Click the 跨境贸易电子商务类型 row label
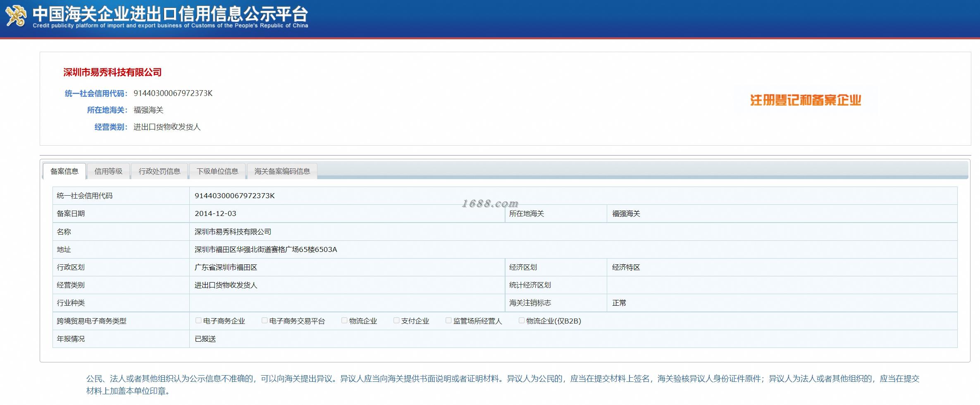The height and width of the screenshot is (405, 980). (x=91, y=321)
